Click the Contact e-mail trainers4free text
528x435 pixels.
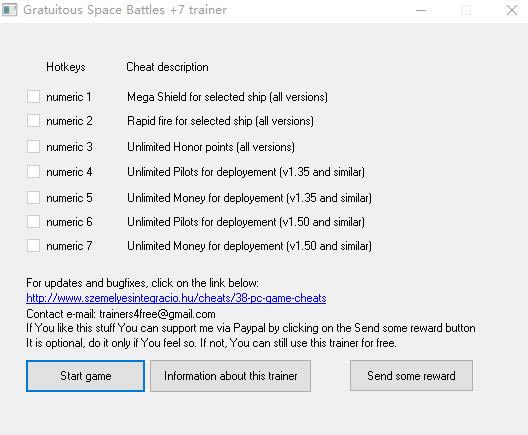(x=121, y=314)
